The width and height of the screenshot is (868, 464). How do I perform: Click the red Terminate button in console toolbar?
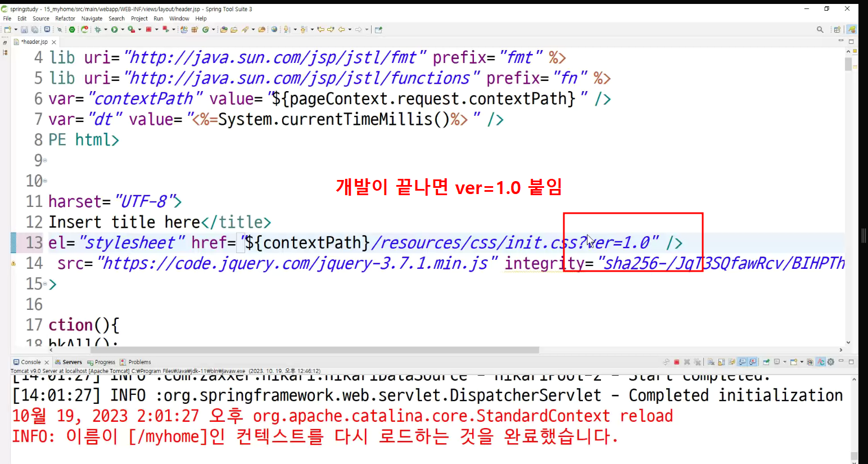(677, 362)
